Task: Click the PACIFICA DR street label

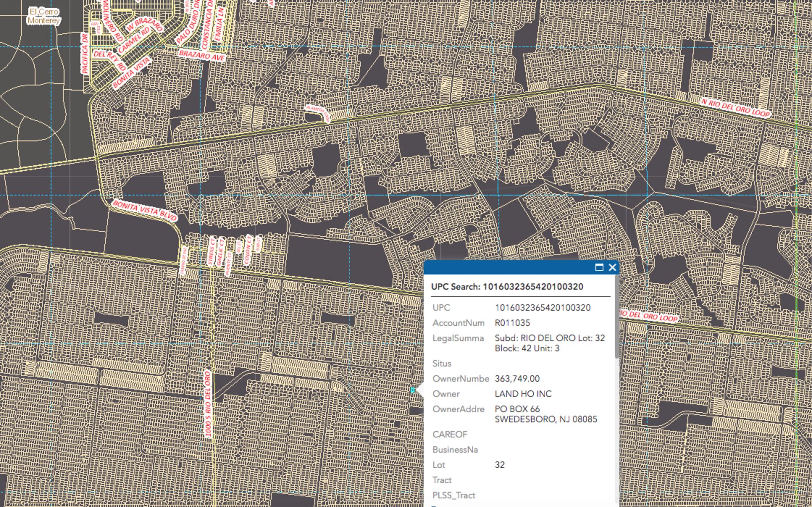Action: [85, 53]
